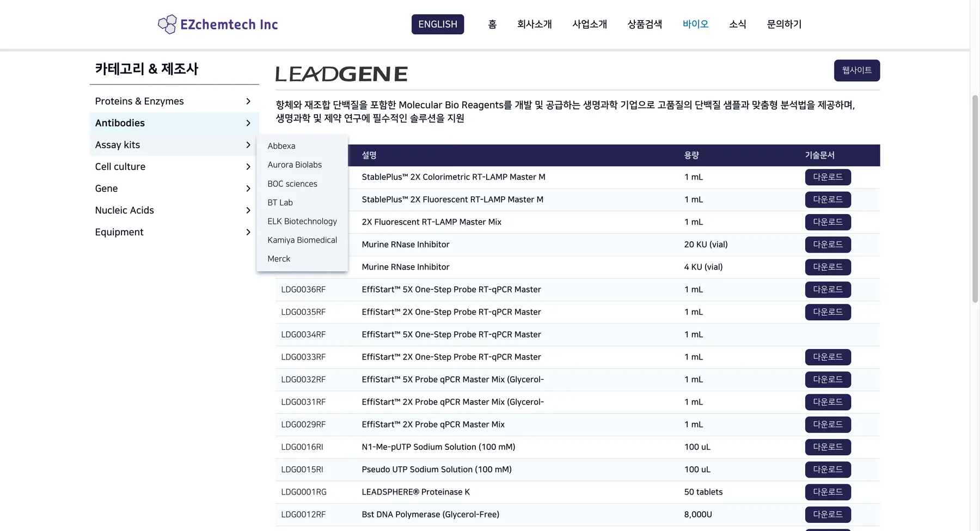Select the Antibodies category

click(x=174, y=123)
